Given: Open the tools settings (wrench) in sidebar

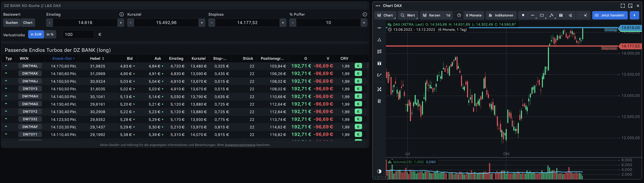Looking at the screenshot, I should point(379,89).
